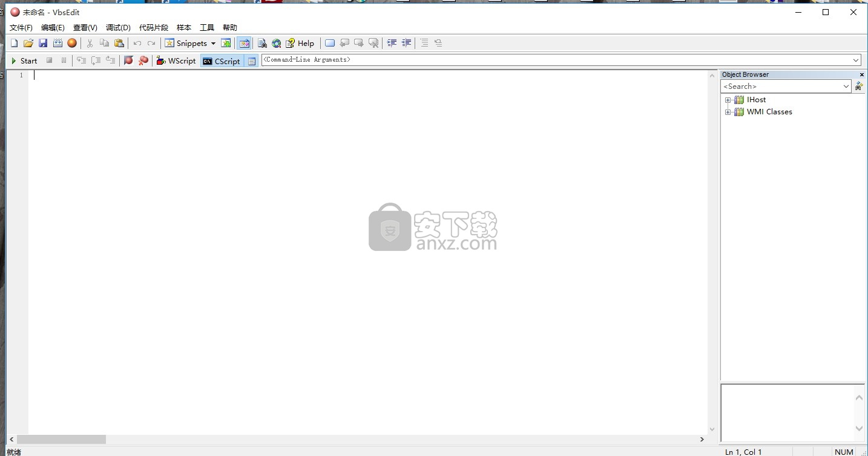Expand the WMI Classes tree node
868x456 pixels.
coord(728,112)
